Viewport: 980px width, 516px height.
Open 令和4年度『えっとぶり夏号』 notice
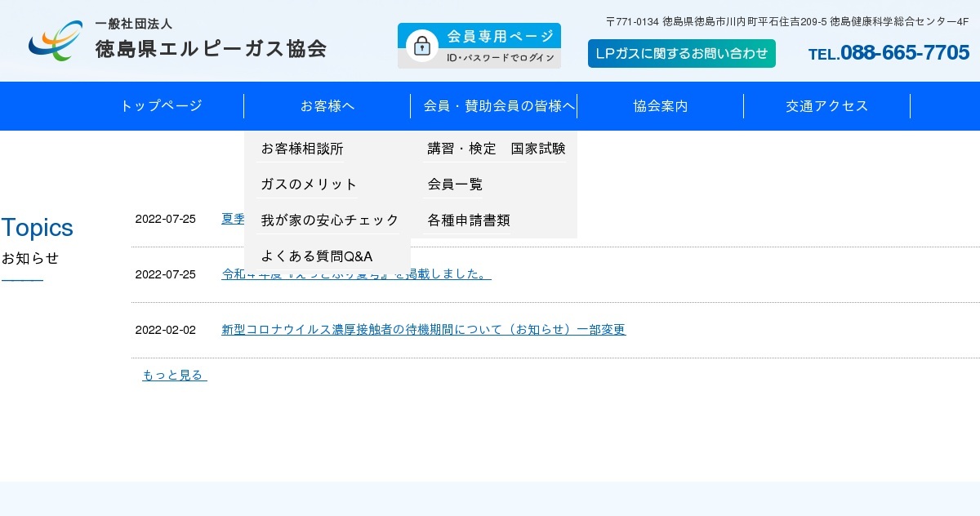click(355, 274)
